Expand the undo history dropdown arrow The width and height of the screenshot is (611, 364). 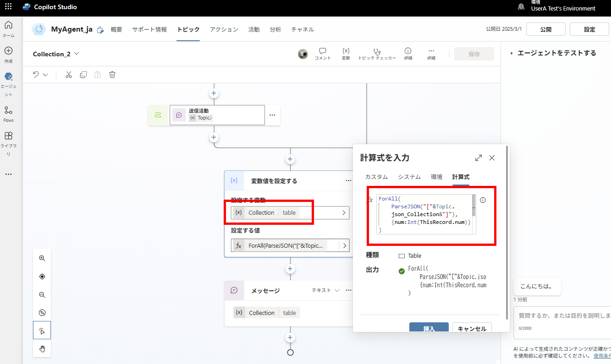pyautogui.click(x=44, y=74)
